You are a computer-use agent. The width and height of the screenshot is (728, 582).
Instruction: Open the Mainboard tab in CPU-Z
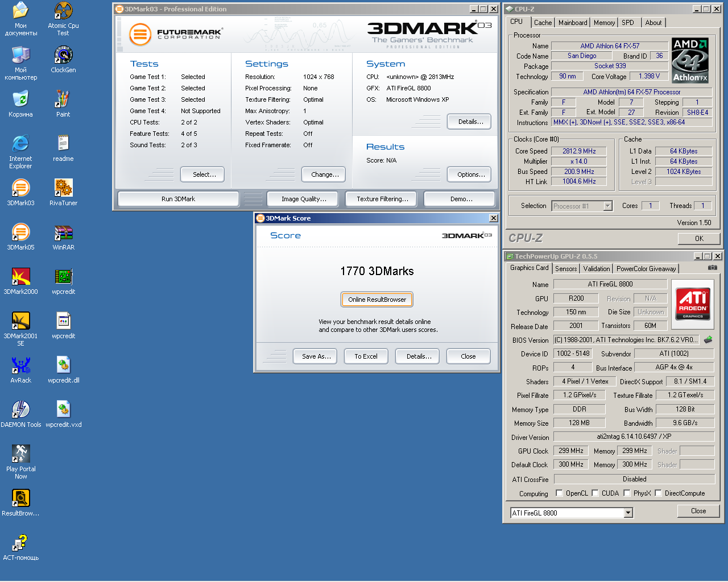pos(573,23)
